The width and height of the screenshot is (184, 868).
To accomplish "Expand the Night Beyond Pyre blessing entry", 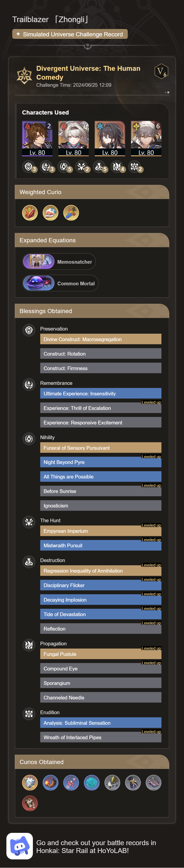I will pos(101,462).
